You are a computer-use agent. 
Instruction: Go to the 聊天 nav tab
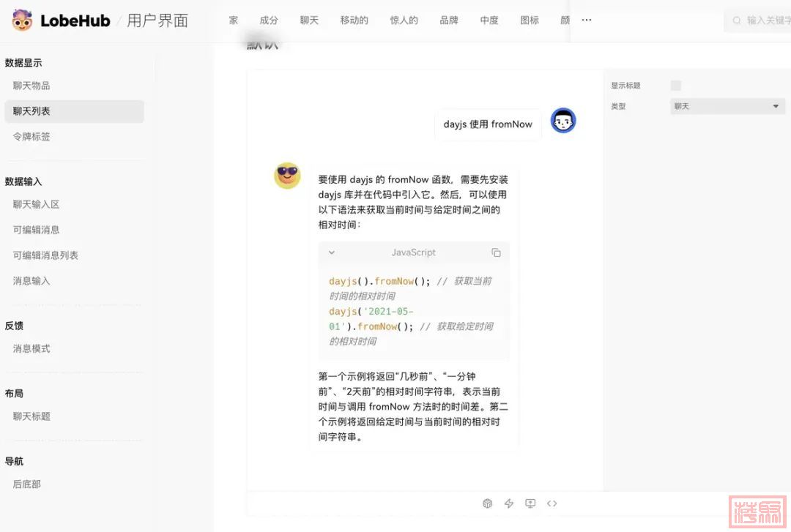click(x=309, y=20)
